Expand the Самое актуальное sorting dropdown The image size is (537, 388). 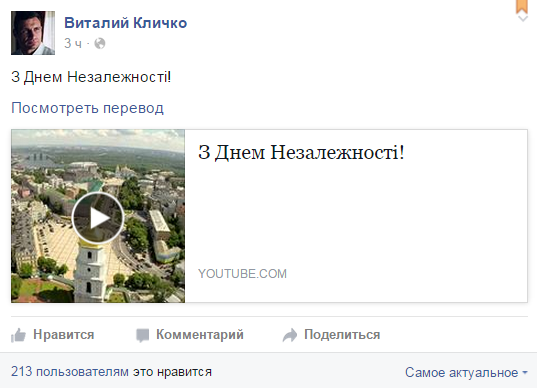point(466,372)
